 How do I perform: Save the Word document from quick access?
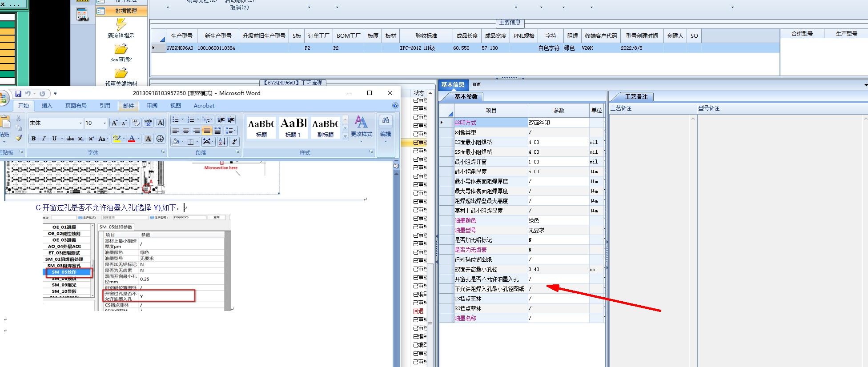click(18, 94)
